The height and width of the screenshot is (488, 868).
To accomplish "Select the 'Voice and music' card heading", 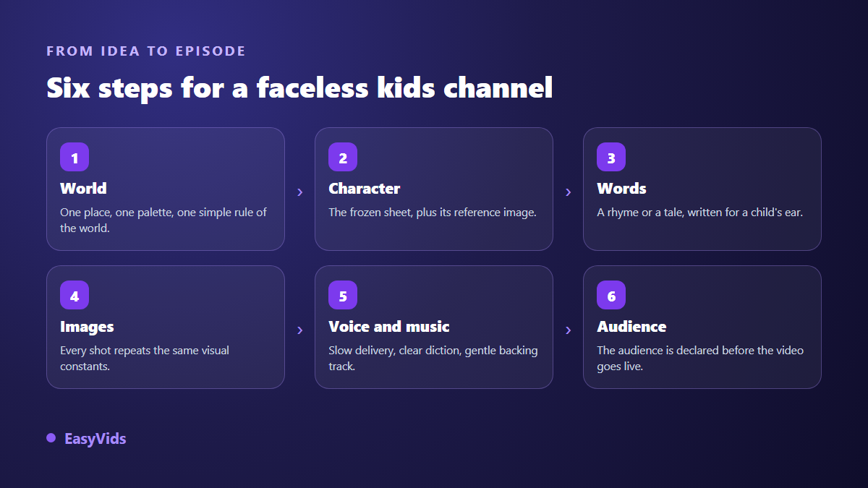I will tap(389, 327).
